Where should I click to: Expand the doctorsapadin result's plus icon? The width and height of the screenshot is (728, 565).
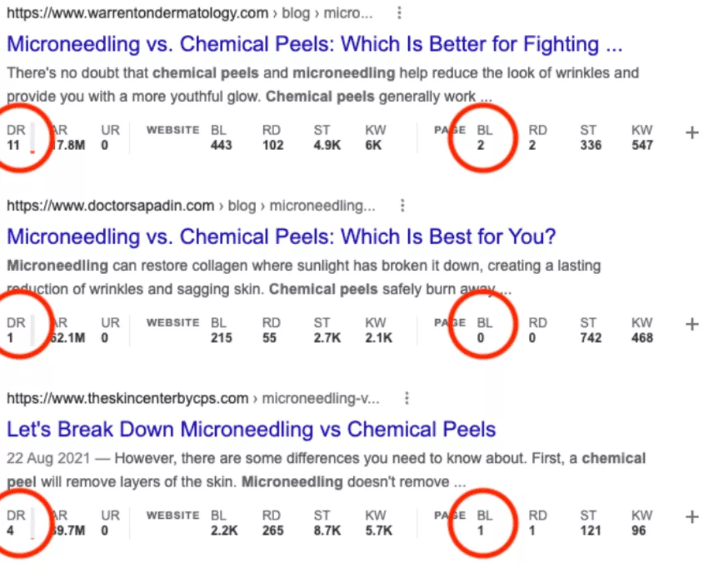692,324
